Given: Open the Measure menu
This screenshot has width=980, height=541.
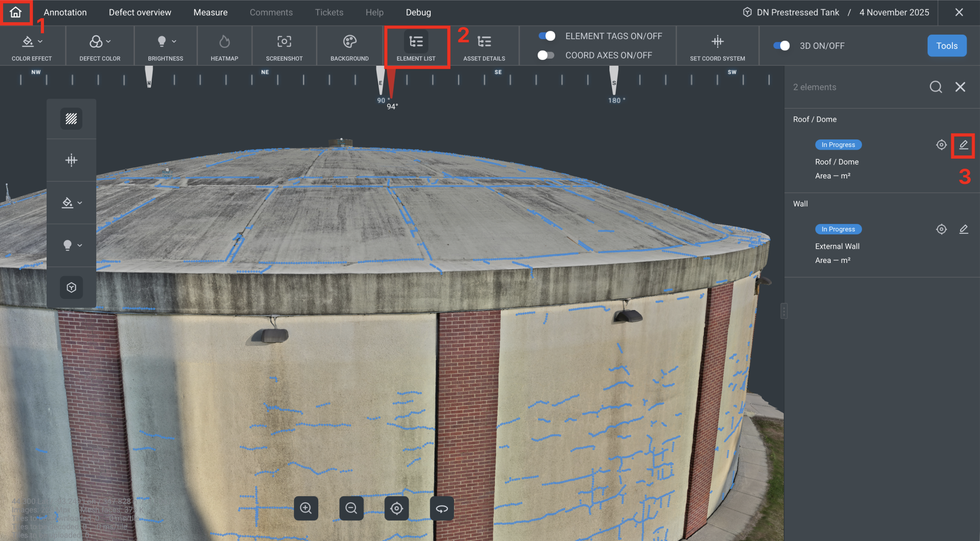Looking at the screenshot, I should tap(210, 12).
